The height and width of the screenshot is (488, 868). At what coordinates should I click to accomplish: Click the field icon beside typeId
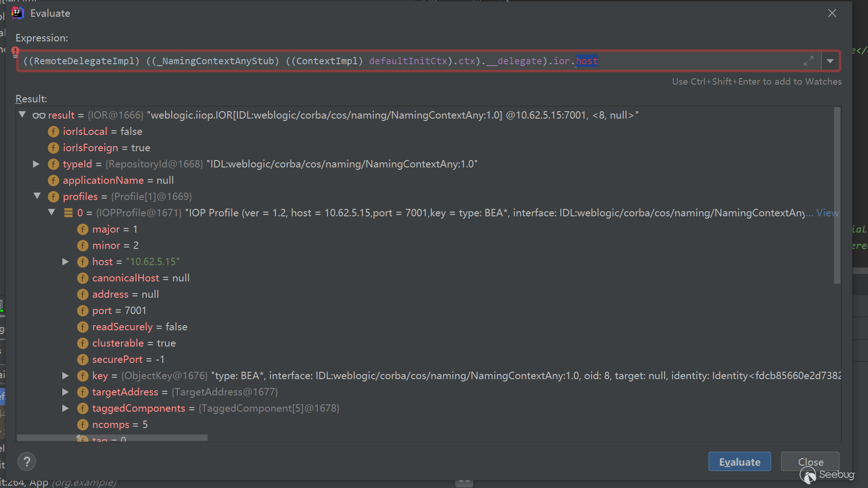54,164
